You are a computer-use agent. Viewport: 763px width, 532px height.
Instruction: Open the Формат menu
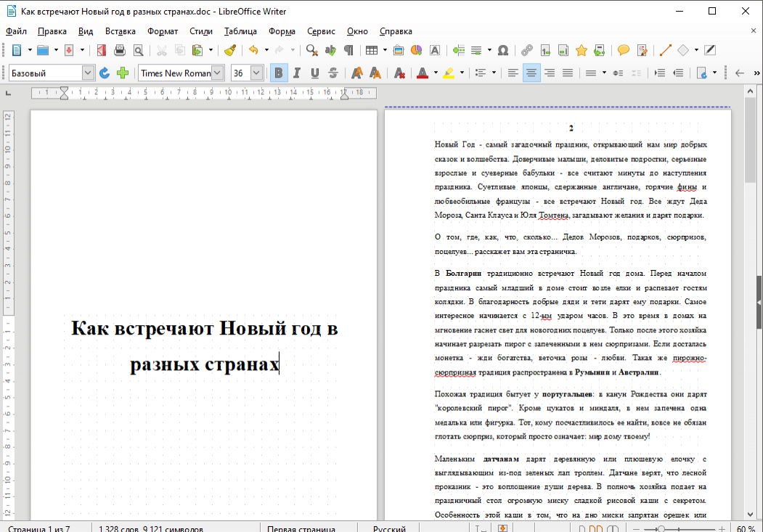(162, 31)
